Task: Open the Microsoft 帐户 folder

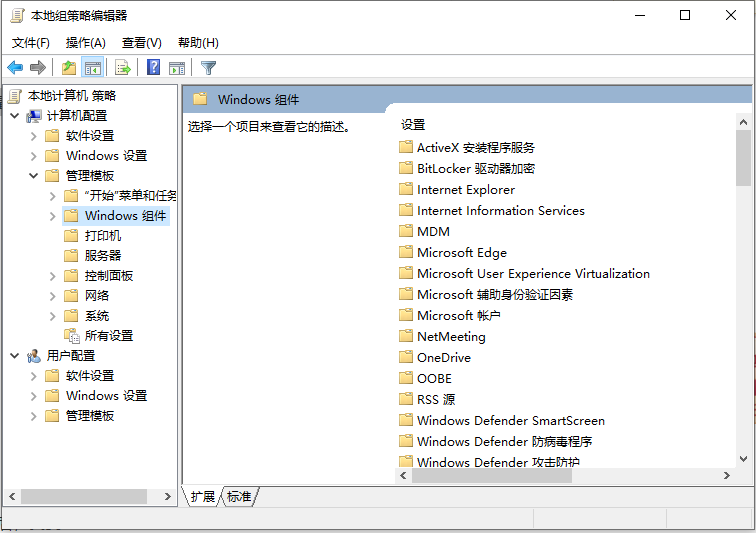Action: tap(450, 315)
